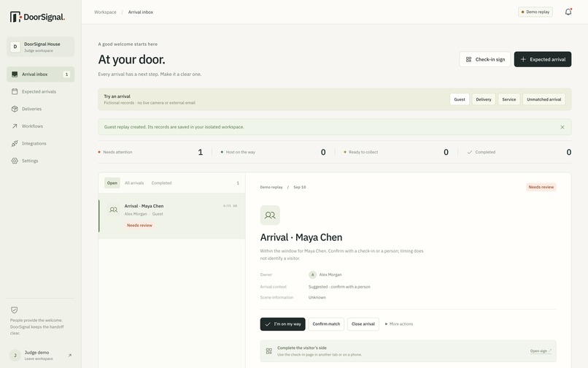The height and width of the screenshot is (368, 588).
Task: Switch to the Open tab
Action: tap(112, 183)
